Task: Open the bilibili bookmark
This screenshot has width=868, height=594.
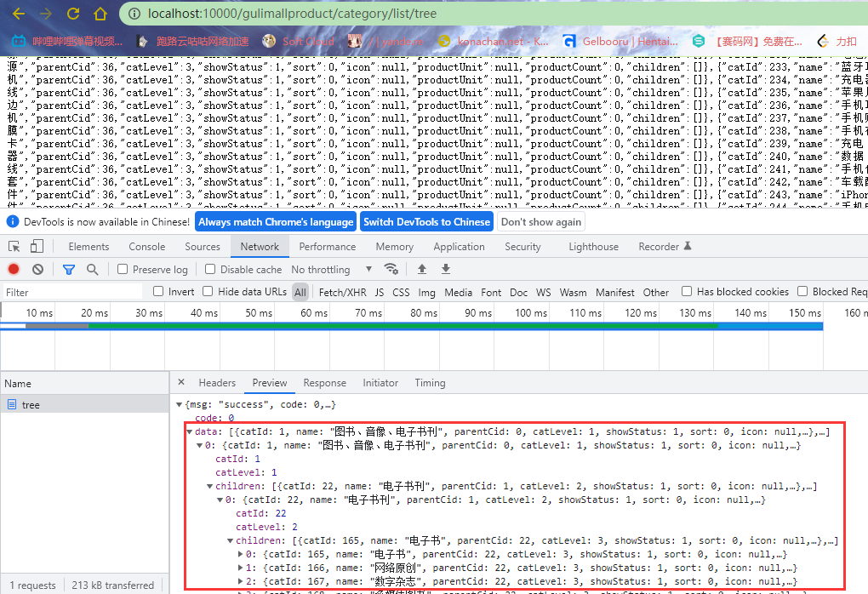Action: point(67,41)
